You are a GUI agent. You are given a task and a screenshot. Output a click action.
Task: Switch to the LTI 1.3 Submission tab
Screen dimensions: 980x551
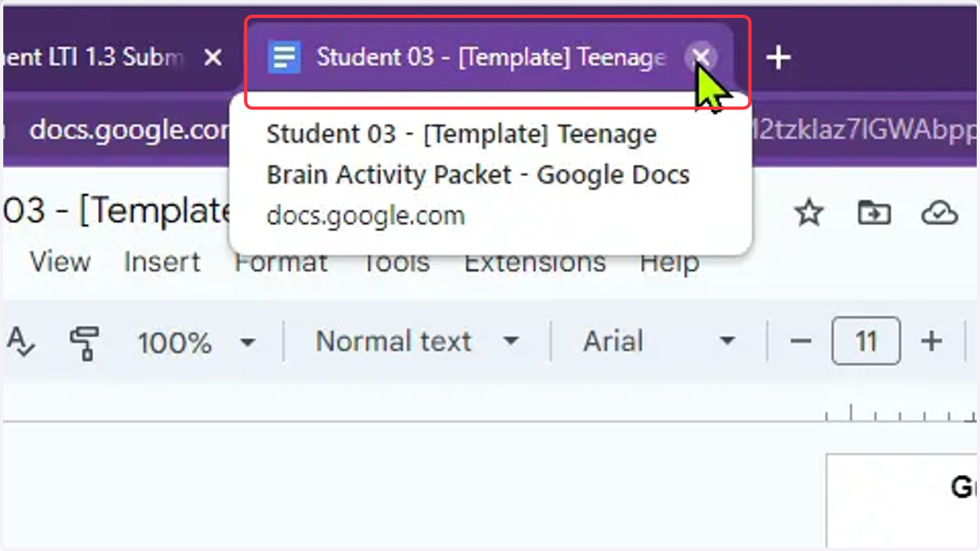tap(94, 57)
